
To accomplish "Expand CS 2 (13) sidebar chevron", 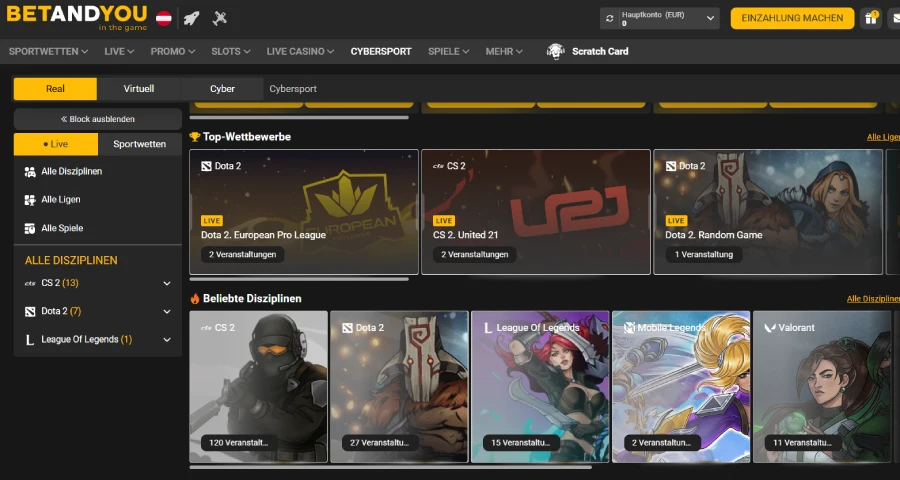I will click(x=167, y=284).
